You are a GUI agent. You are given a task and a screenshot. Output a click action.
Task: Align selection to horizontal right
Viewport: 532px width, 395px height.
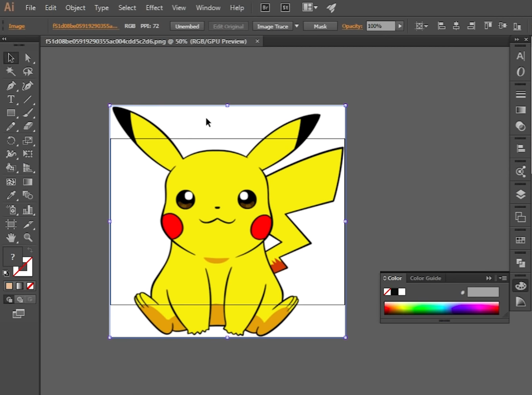tap(471, 26)
